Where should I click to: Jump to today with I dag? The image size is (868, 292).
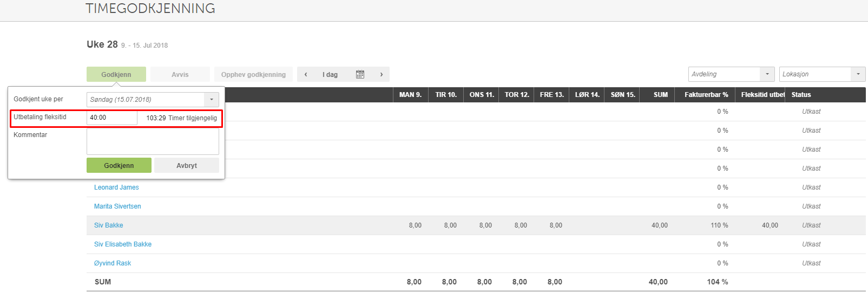[330, 74]
